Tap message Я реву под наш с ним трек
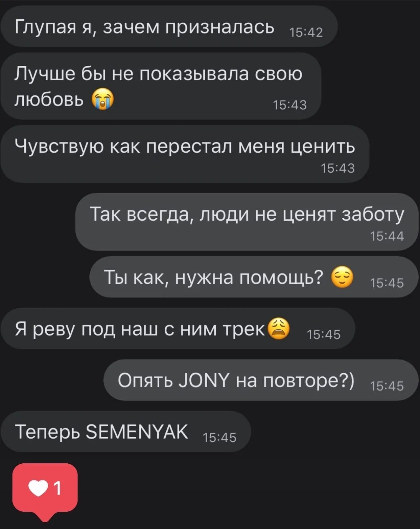The height and width of the screenshot is (529, 420). click(x=178, y=329)
